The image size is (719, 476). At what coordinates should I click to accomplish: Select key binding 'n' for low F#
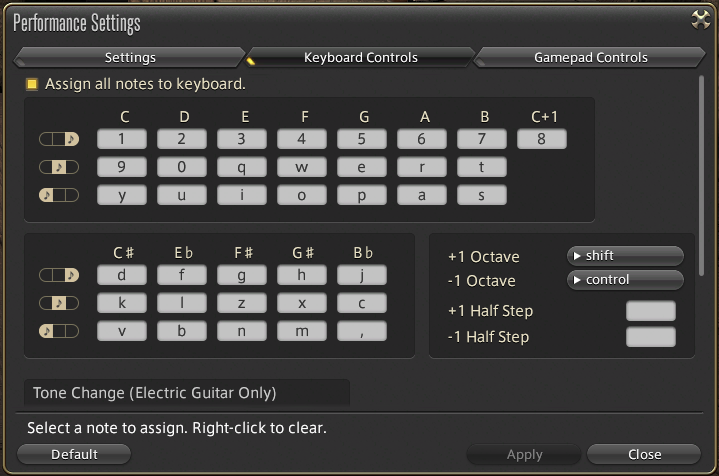coord(242,331)
